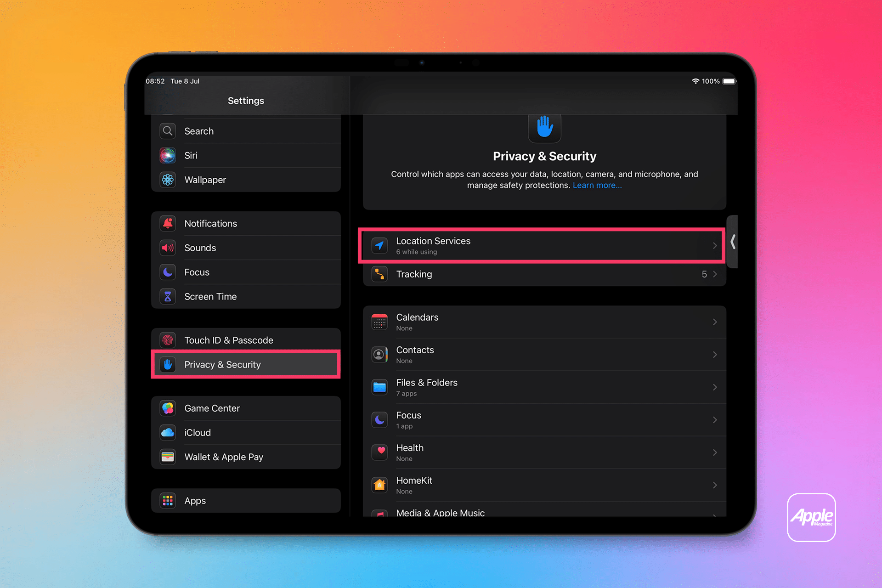Click the 'None' subtitle under Calendars
The width and height of the screenshot is (882, 588).
click(404, 328)
